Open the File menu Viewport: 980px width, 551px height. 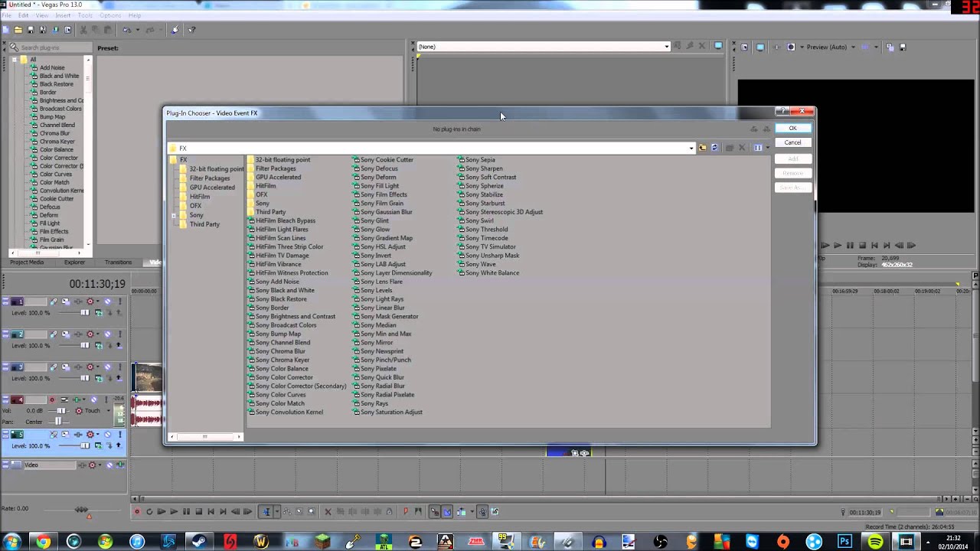click(x=7, y=15)
